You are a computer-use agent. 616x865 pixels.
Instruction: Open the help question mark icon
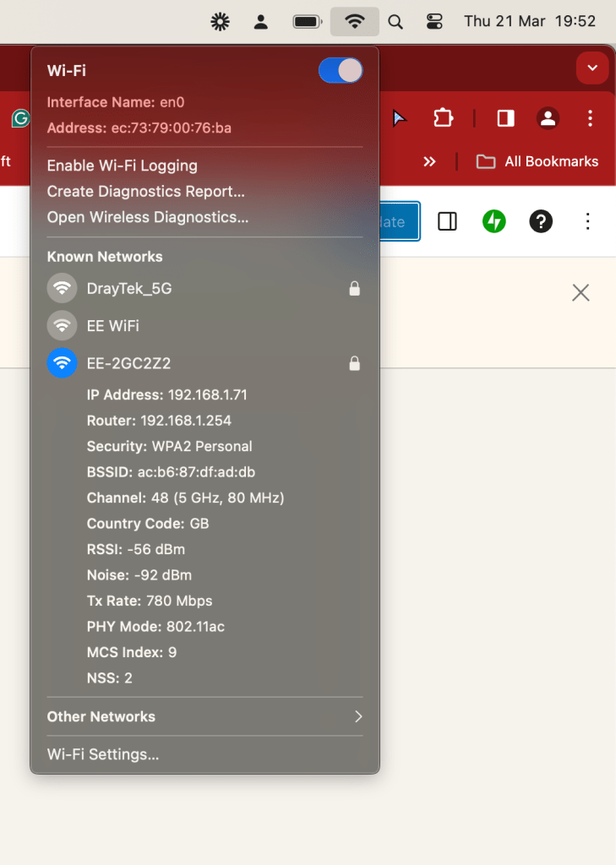coord(541,222)
